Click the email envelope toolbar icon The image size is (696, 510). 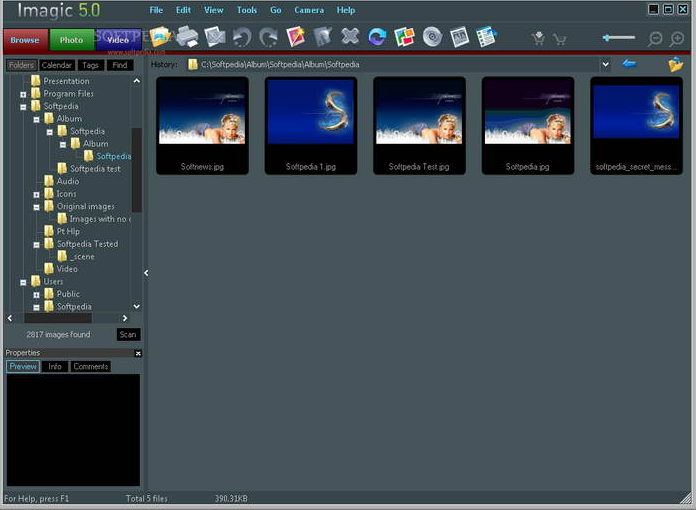[x=215, y=38]
